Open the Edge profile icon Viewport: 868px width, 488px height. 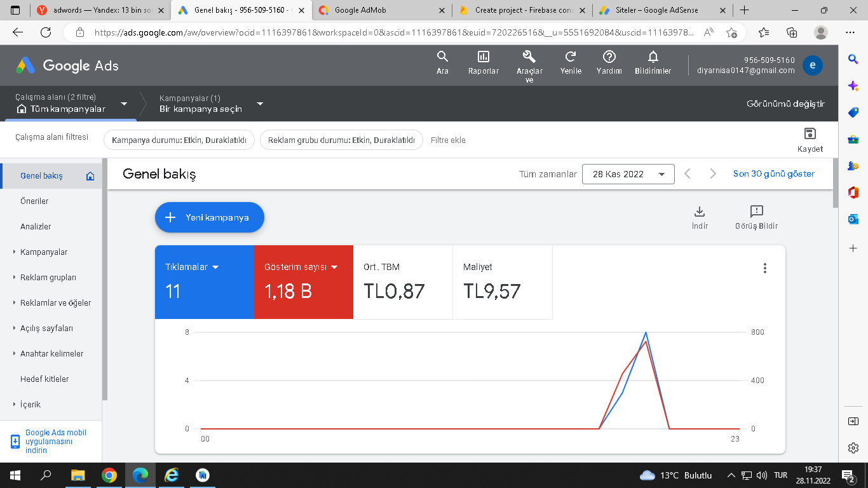click(x=821, y=32)
